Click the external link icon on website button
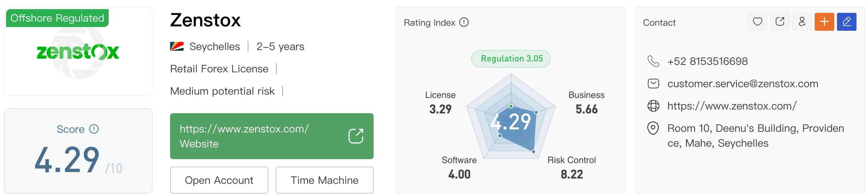This screenshot has width=868, height=196. pos(356,136)
